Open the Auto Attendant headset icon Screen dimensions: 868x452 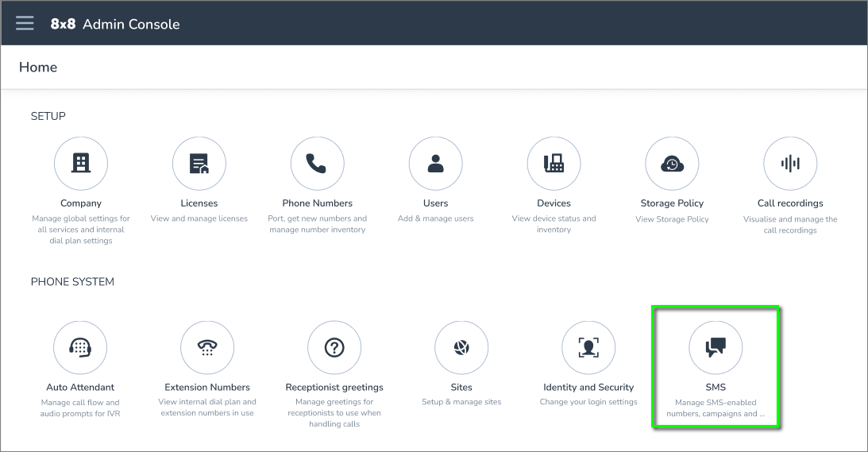[80, 347]
